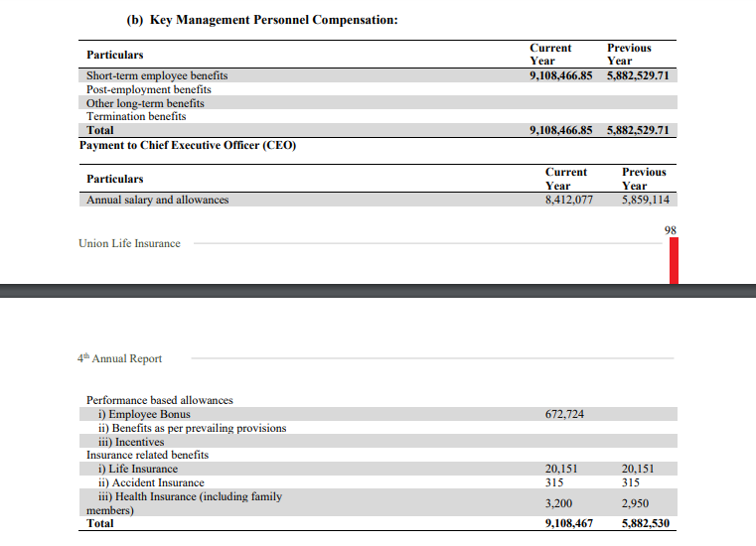The height and width of the screenshot is (546, 756).
Task: Click the Payment to Chief Executive Officer heading
Action: (x=188, y=145)
